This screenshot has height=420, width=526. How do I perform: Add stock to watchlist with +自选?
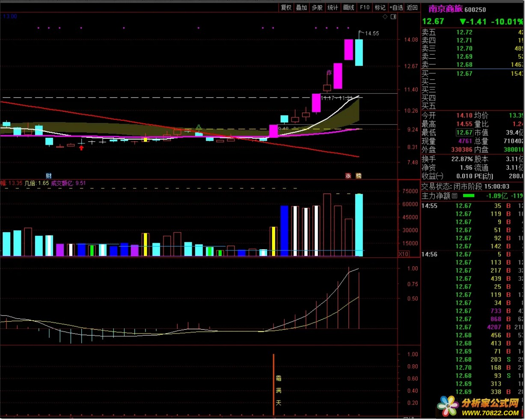(396, 7)
